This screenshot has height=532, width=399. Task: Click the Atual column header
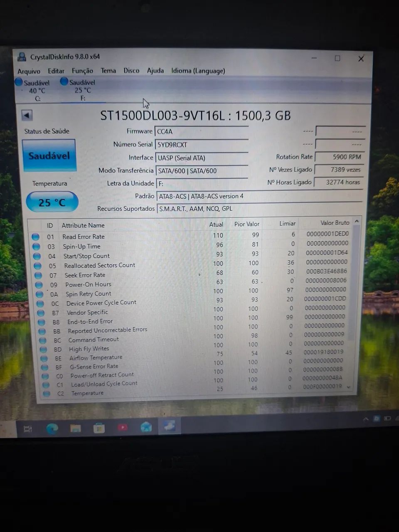[216, 224]
